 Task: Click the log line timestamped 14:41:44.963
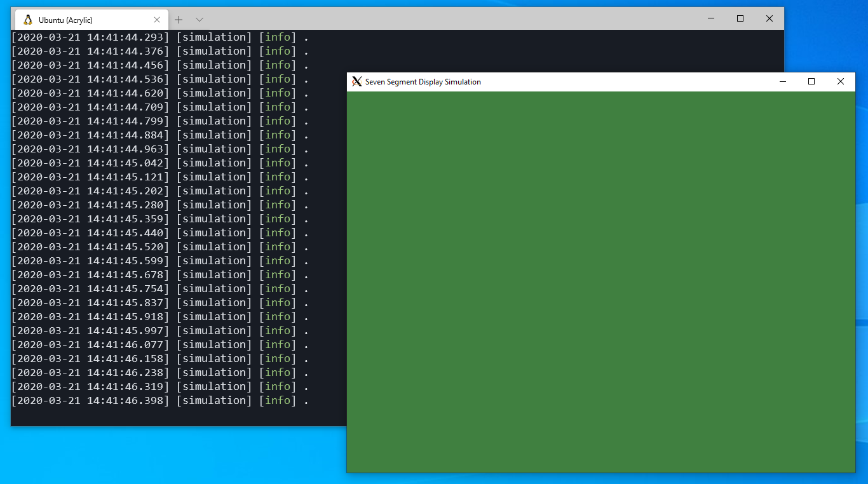[x=161, y=149]
